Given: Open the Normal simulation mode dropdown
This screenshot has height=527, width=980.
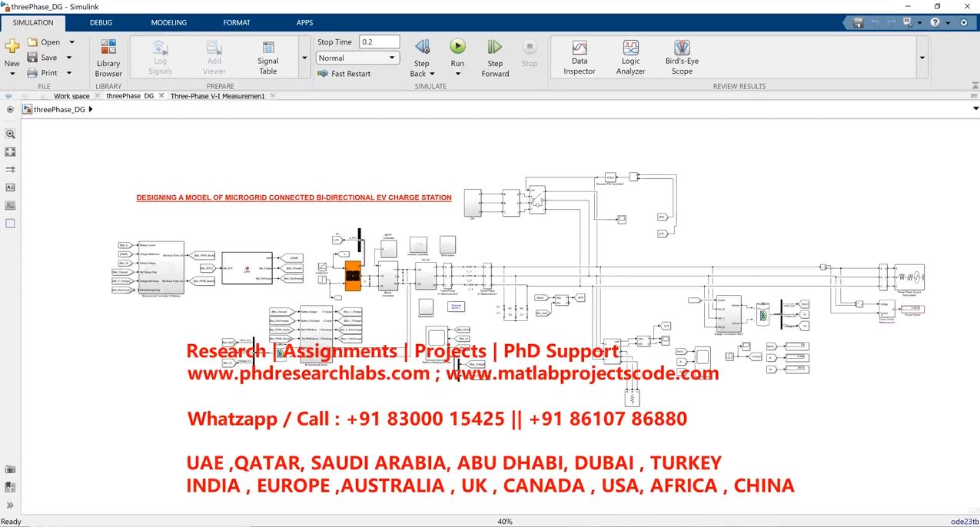Looking at the screenshot, I should (x=358, y=58).
